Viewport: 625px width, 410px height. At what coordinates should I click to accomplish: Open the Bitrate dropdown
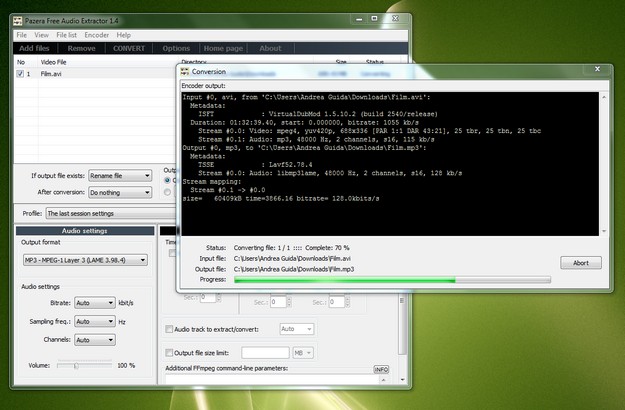(x=95, y=303)
